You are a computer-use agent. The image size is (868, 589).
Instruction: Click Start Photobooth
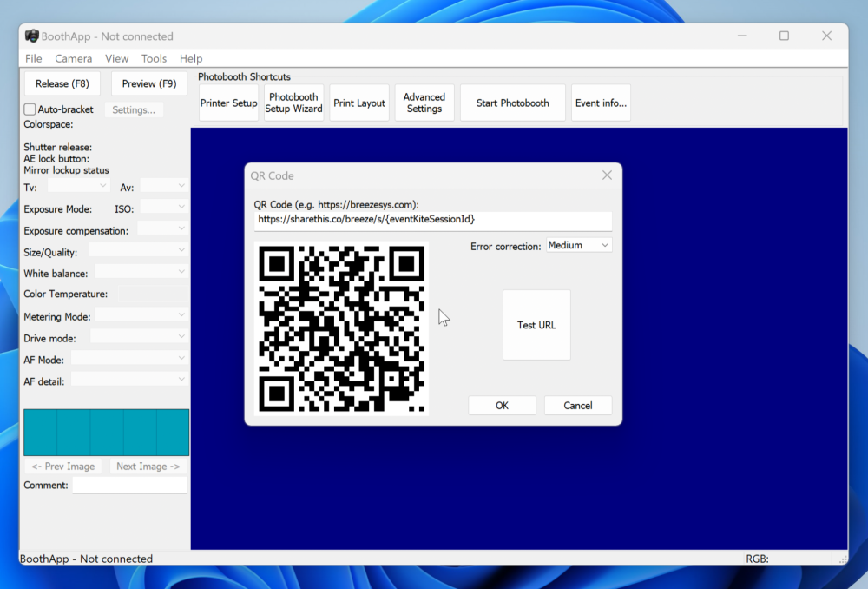pos(513,103)
